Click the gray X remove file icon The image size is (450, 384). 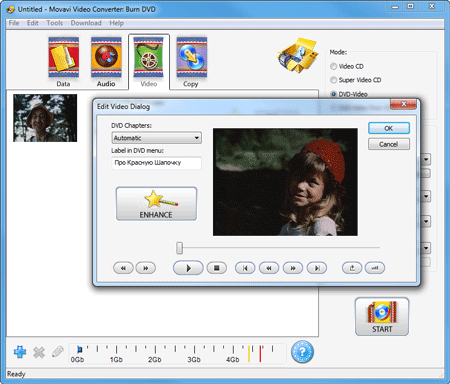(x=39, y=352)
